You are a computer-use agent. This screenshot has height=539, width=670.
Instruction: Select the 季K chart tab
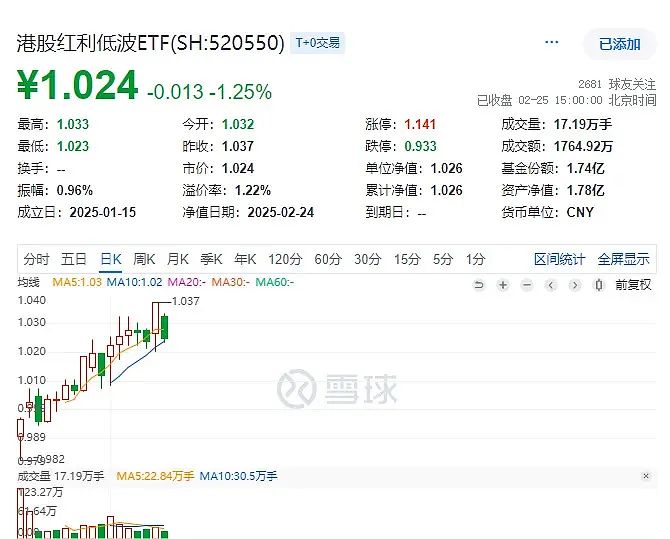(211, 259)
